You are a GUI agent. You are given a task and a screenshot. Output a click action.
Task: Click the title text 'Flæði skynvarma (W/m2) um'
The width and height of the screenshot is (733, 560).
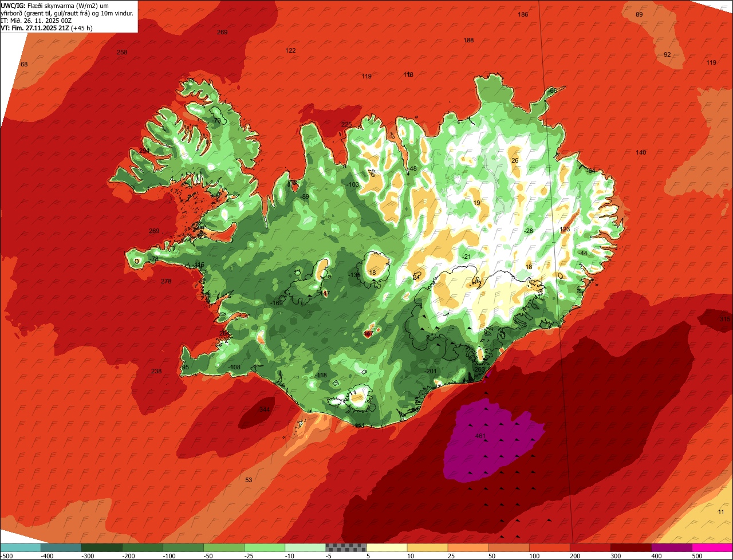coord(68,5)
